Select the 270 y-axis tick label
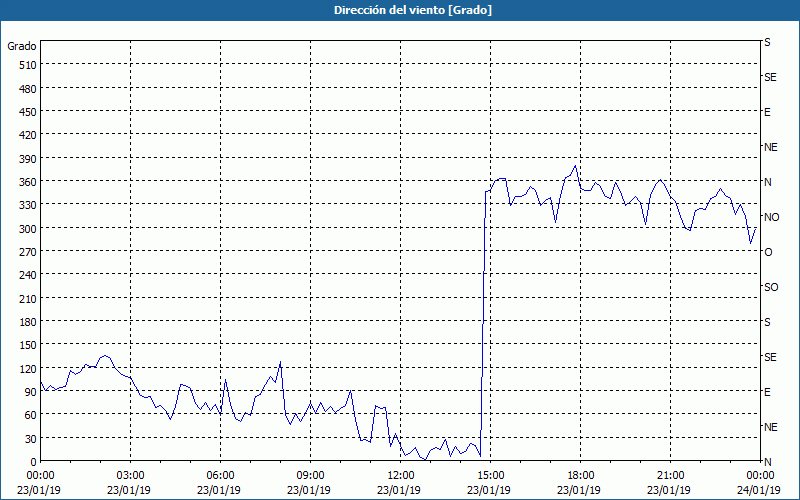 point(28,252)
